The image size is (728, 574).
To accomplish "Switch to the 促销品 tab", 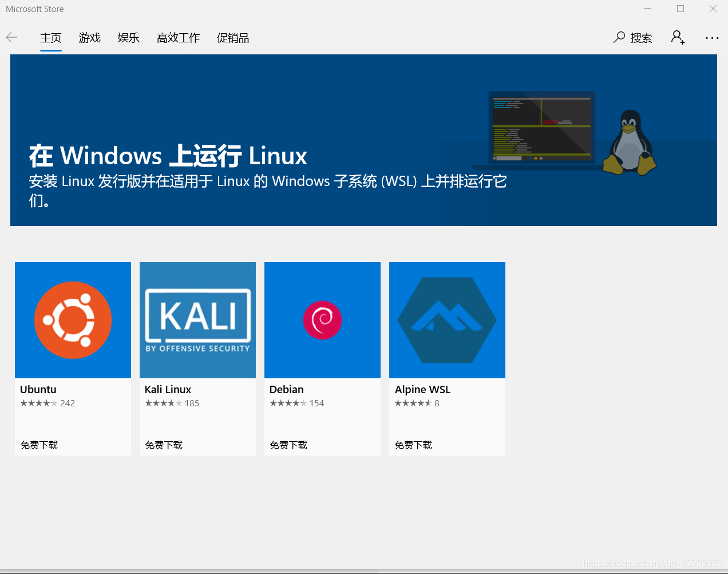I will pos(233,38).
